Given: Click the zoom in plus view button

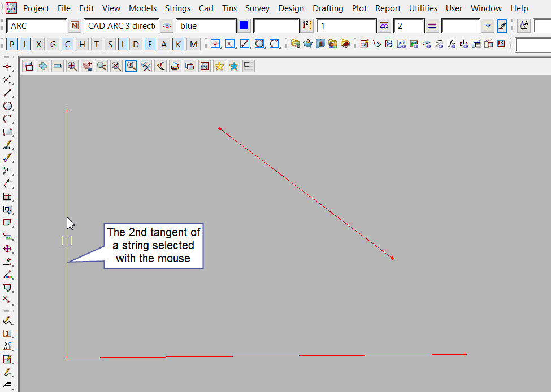Looking at the screenshot, I should [x=43, y=66].
